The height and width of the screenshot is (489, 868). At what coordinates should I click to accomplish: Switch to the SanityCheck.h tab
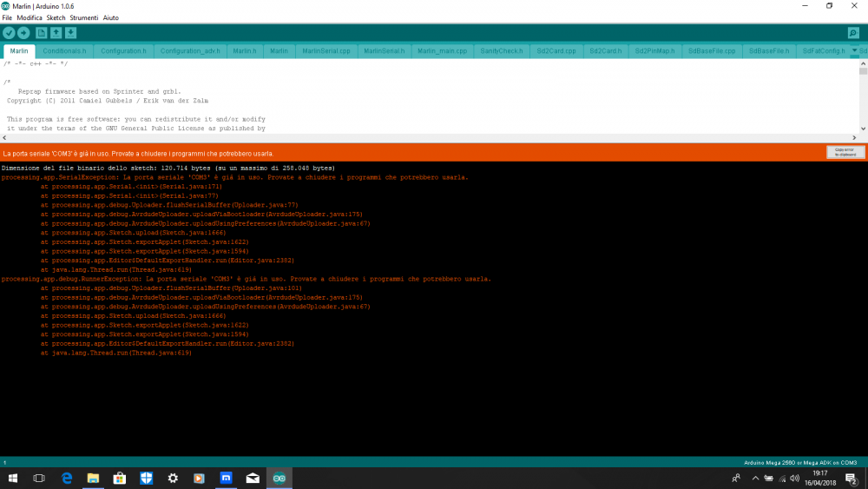point(502,51)
